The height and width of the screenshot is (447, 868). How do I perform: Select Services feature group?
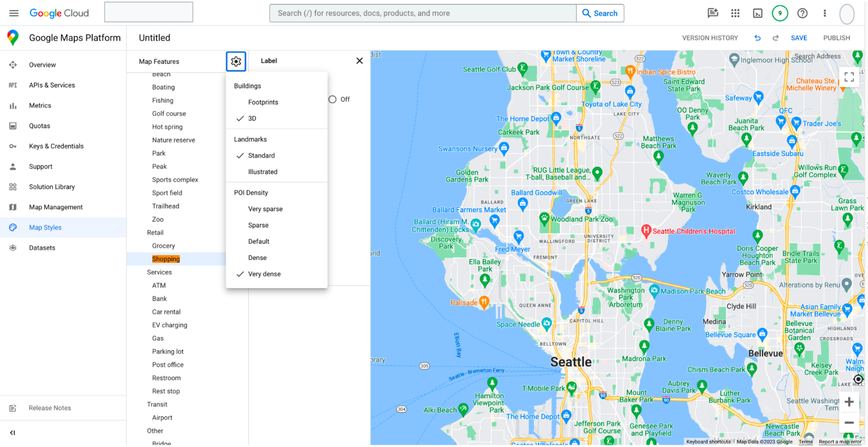159,272
